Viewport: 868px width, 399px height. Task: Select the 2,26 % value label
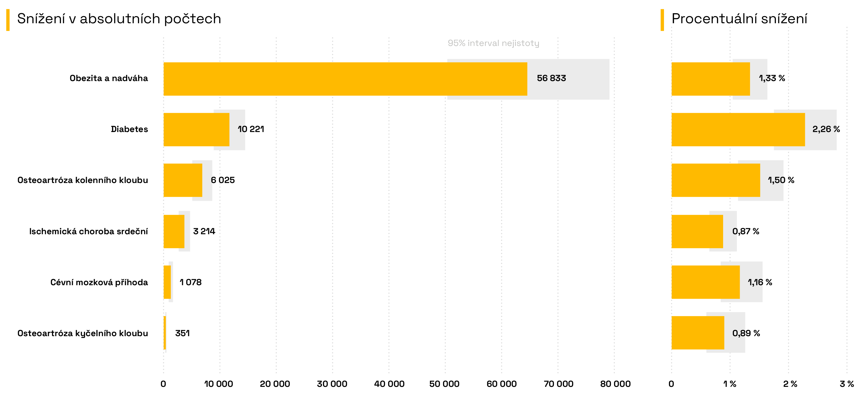[x=826, y=129]
